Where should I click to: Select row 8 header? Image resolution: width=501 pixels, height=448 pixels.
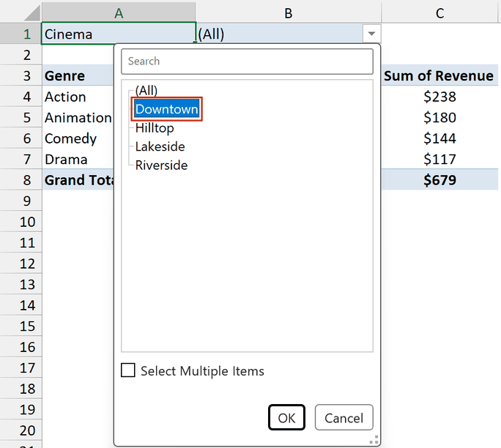[x=21, y=180]
